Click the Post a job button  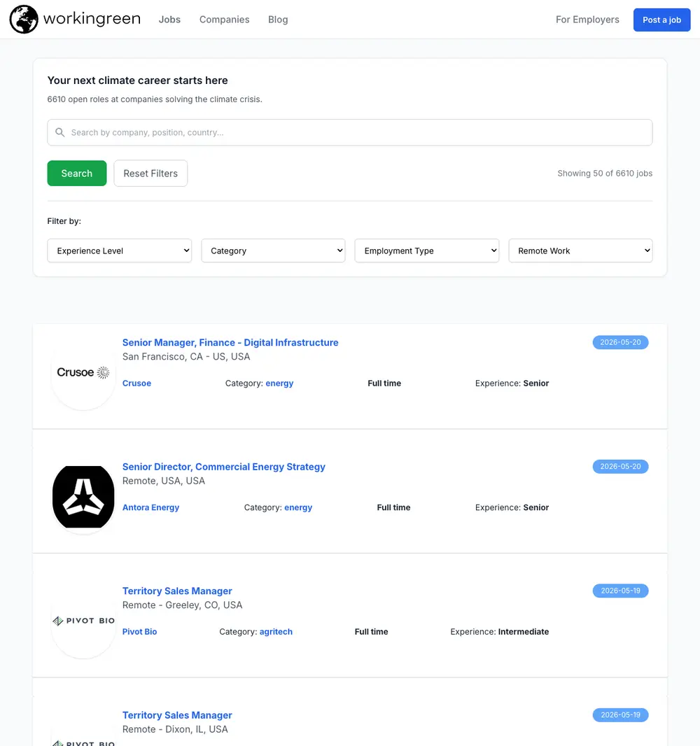pos(661,20)
